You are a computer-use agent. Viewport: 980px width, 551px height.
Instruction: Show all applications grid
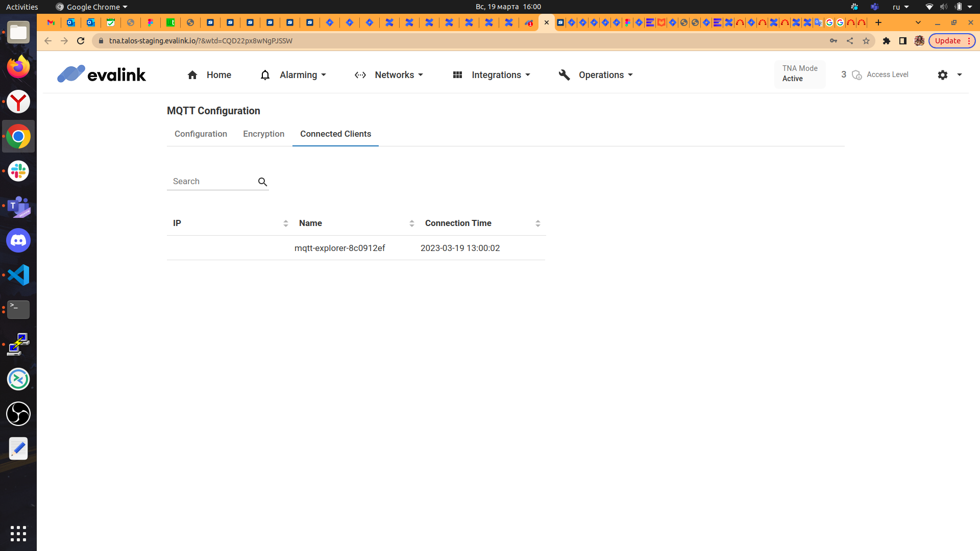click(18, 534)
